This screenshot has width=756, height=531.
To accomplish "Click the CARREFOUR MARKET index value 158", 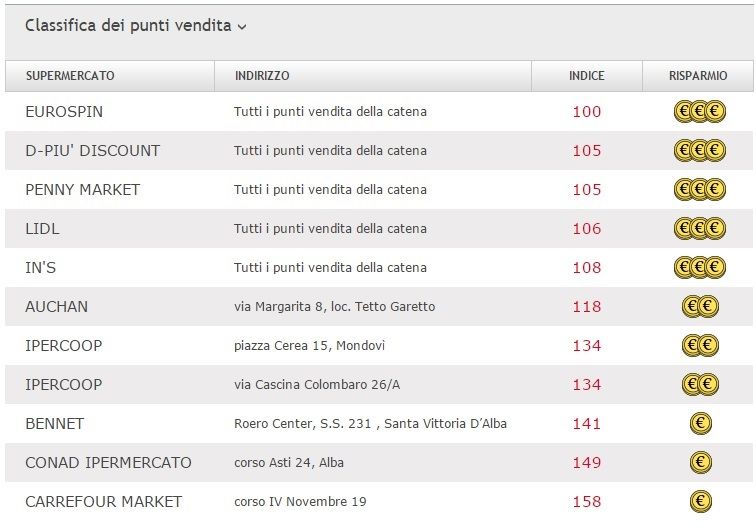I will pos(586,502).
